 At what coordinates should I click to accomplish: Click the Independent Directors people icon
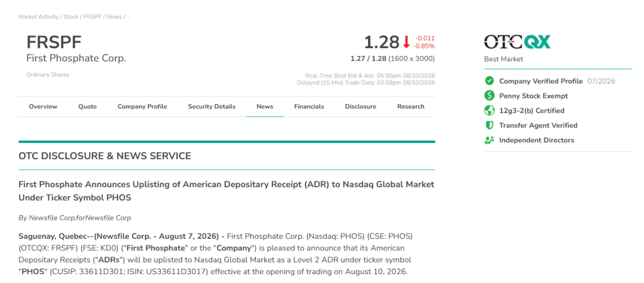click(489, 140)
